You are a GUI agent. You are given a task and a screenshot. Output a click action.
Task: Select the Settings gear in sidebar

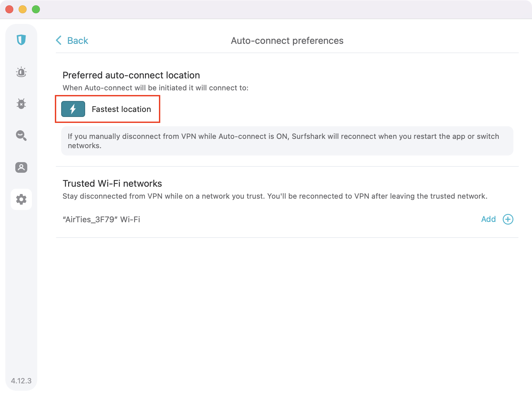point(21,199)
